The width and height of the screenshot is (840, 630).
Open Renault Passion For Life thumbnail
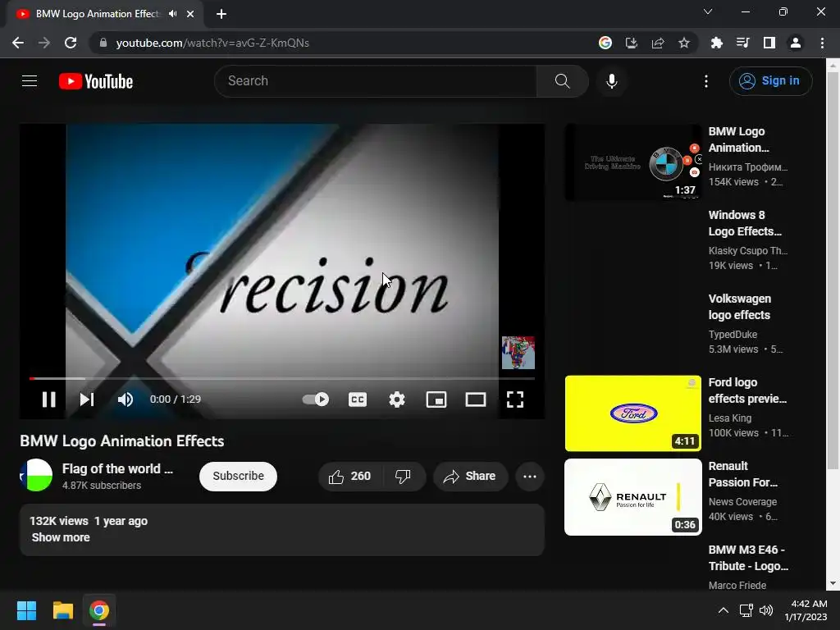[x=632, y=496]
